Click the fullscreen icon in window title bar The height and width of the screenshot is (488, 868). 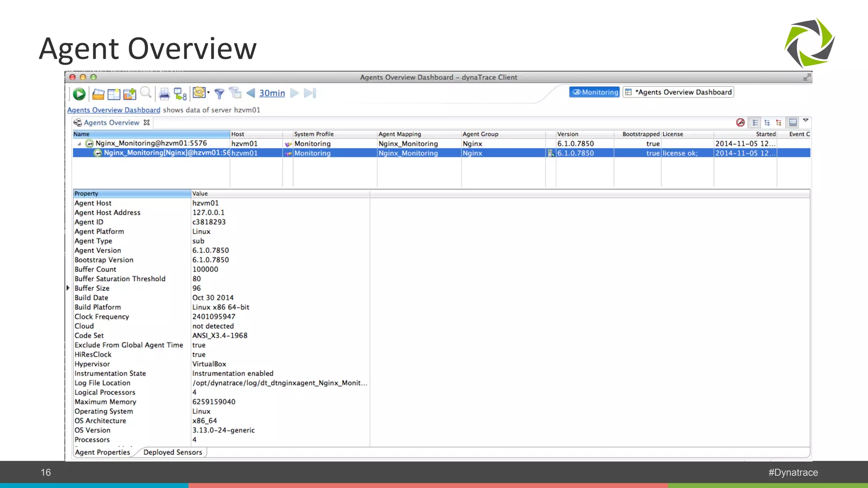point(807,77)
